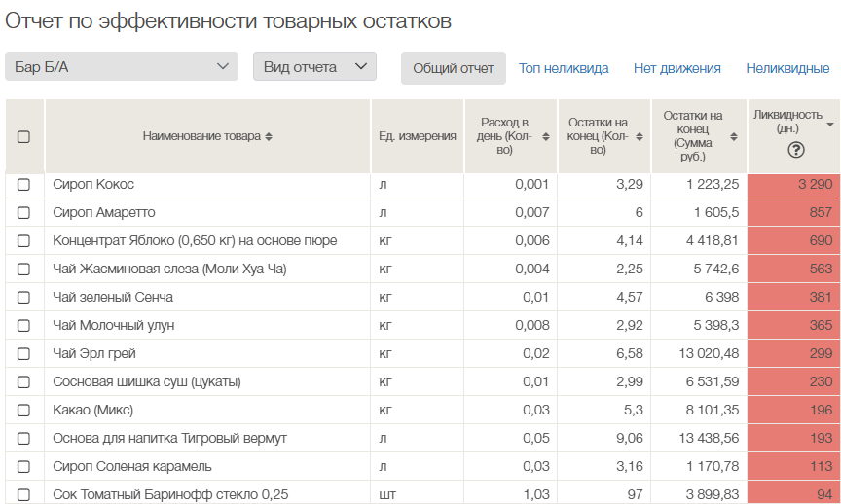841x504 pixels.
Task: Check the Сок Томатный Баринофф row checkbox
Action: coord(24,494)
